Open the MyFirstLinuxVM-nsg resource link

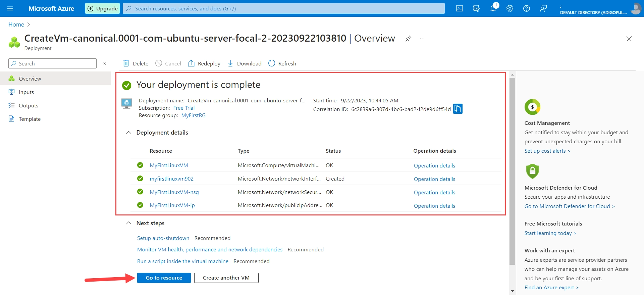[174, 192]
